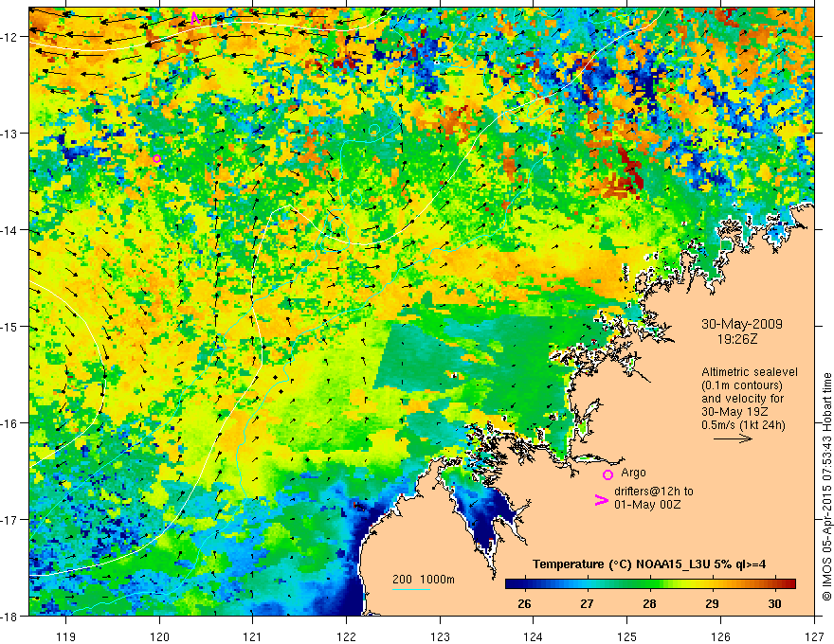The width and height of the screenshot is (834, 644).
Task: Click the 124 longitude axis label
Action: point(534,636)
